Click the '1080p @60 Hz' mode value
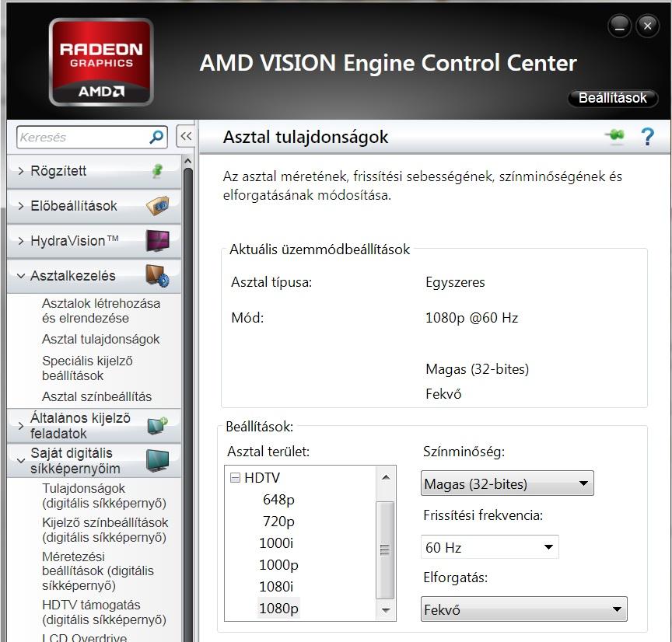Screen dimensions: 672x642 [471, 318]
